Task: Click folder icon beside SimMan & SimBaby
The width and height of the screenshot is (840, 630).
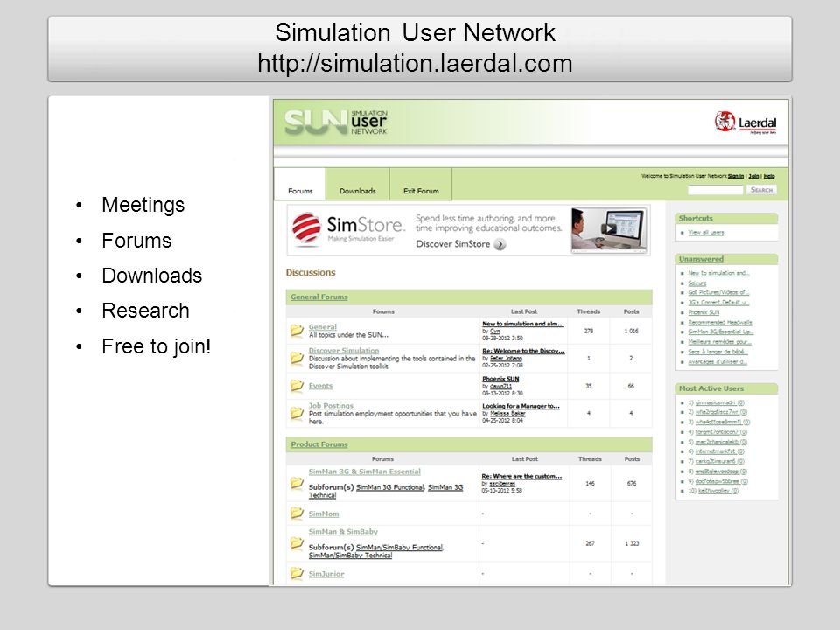Action: click(297, 543)
